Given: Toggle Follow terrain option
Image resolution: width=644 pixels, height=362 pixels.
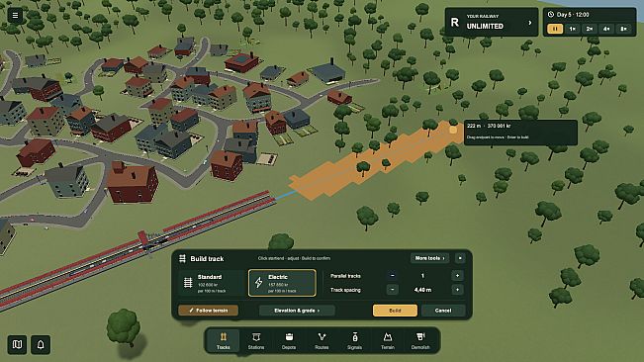Looking at the screenshot, I should (x=208, y=311).
